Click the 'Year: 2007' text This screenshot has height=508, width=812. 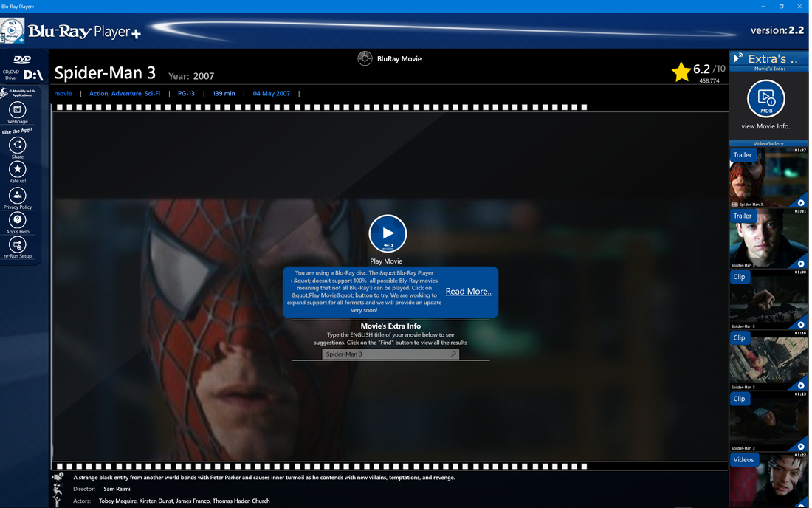pyautogui.click(x=191, y=76)
